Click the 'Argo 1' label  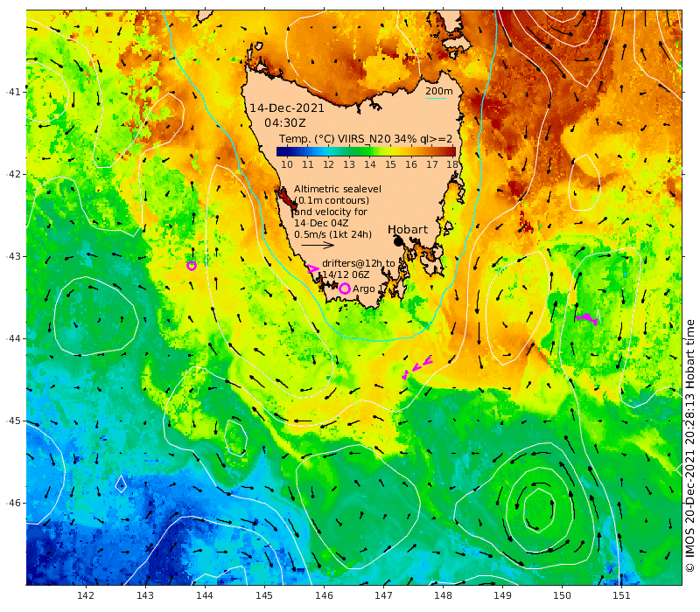click(x=367, y=289)
